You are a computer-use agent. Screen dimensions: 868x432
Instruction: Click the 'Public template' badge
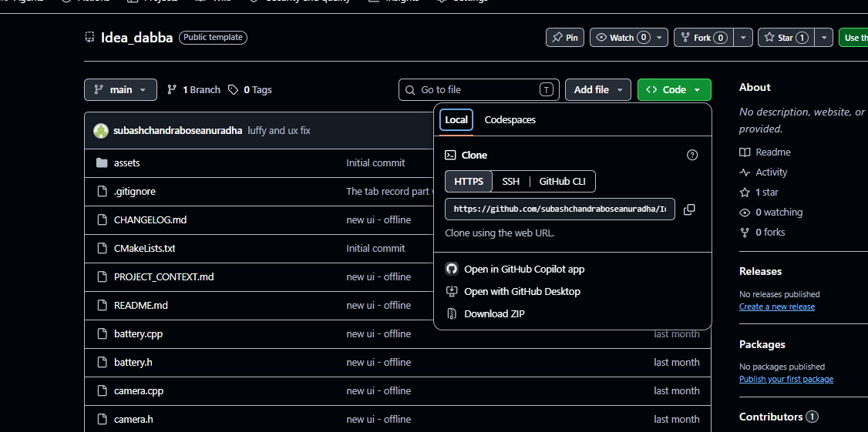pos(213,38)
